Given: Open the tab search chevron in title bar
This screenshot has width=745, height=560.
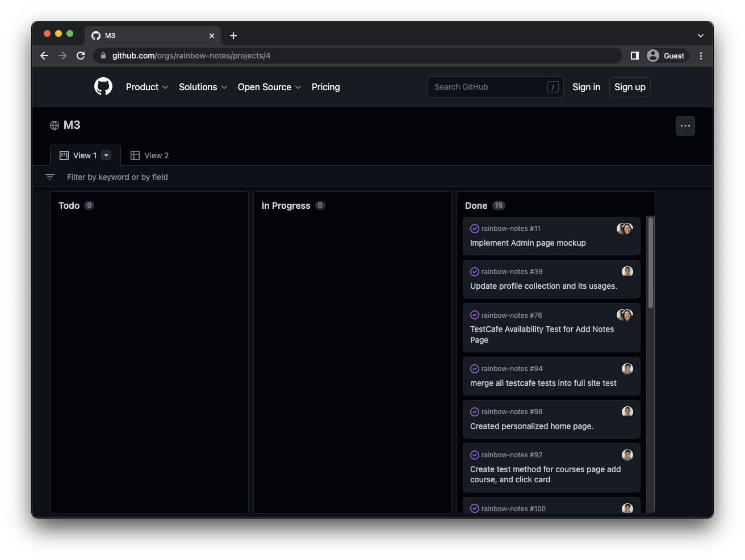Looking at the screenshot, I should point(701,36).
